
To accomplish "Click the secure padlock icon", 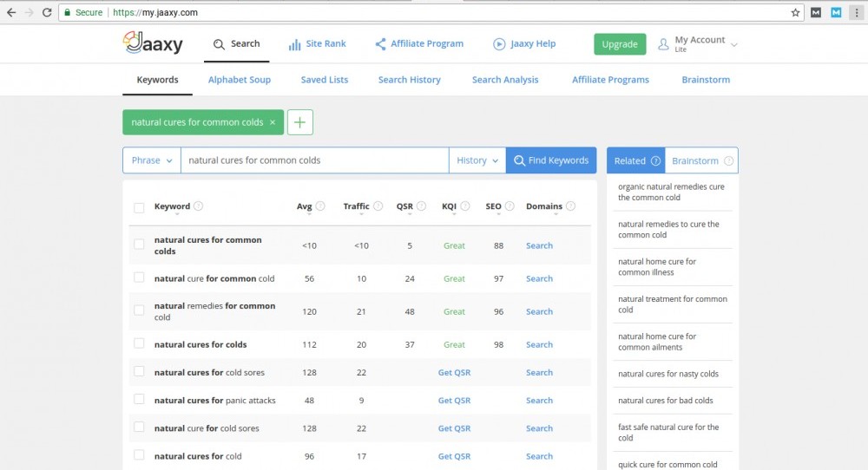I will [x=67, y=12].
